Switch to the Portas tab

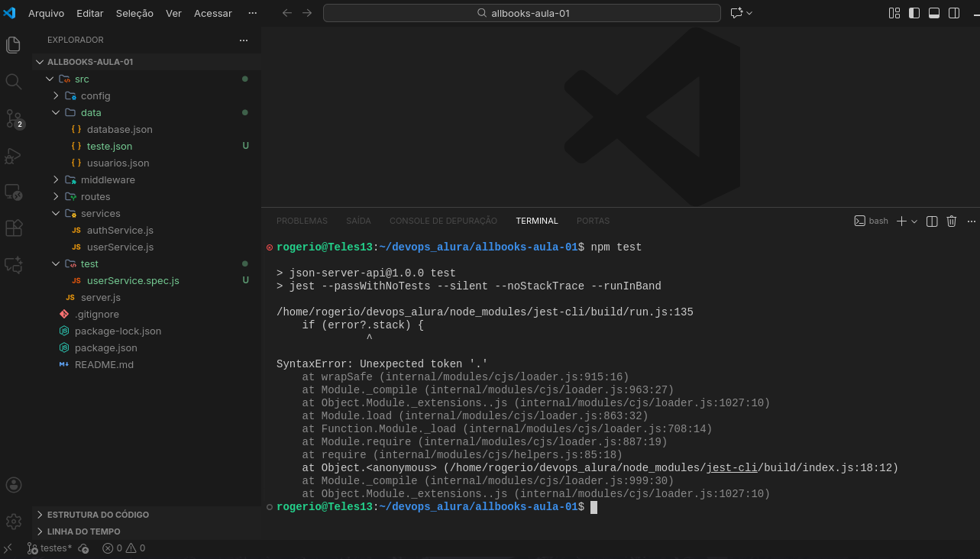tap(593, 221)
